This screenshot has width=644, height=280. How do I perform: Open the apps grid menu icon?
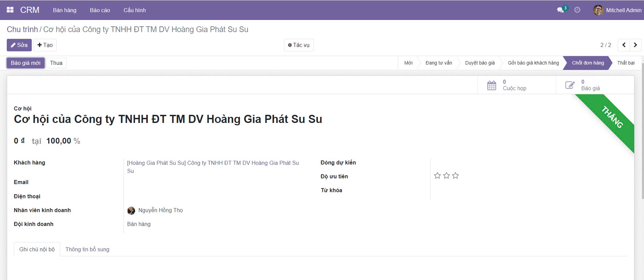point(10,10)
